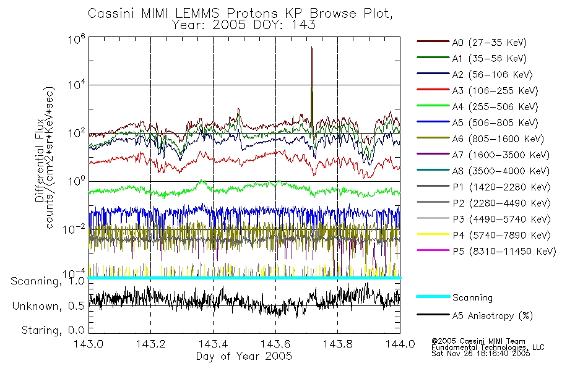
Task: Click the P1 (1420-2280 KeV) legend label
Action: (501, 187)
